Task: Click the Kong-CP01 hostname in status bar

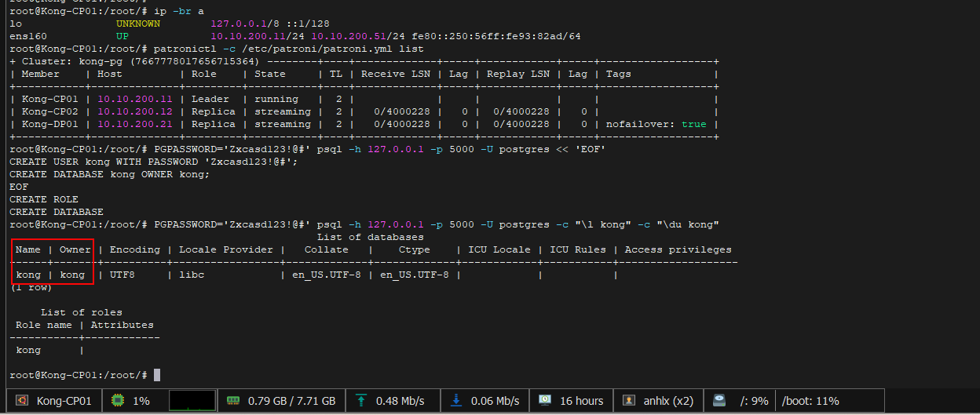Action: pos(64,401)
